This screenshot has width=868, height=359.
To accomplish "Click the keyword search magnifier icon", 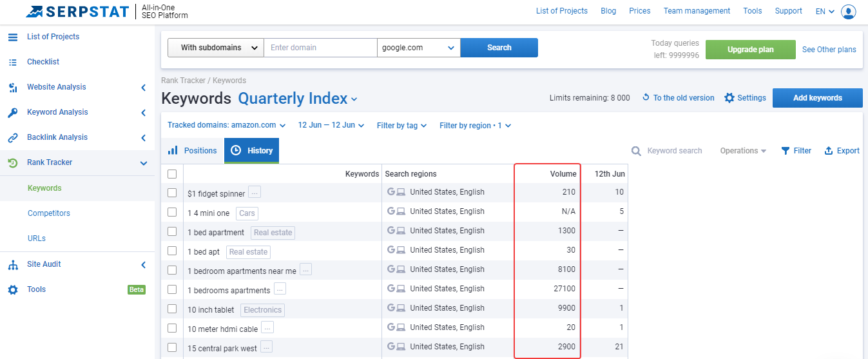I will (x=636, y=151).
